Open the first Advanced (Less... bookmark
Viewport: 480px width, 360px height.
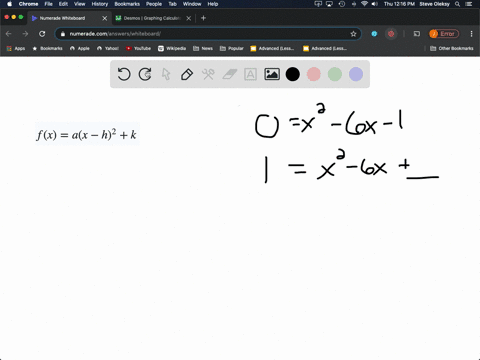coord(272,48)
